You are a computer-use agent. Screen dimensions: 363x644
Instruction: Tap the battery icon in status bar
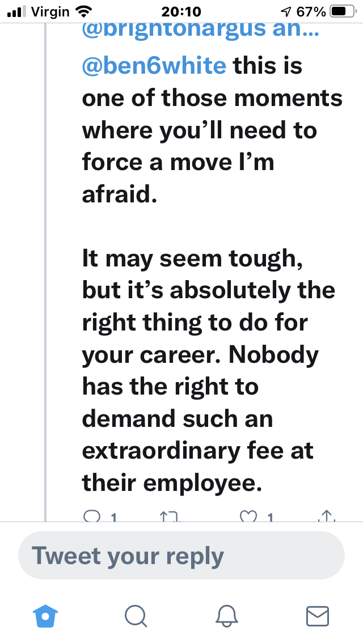343,11
